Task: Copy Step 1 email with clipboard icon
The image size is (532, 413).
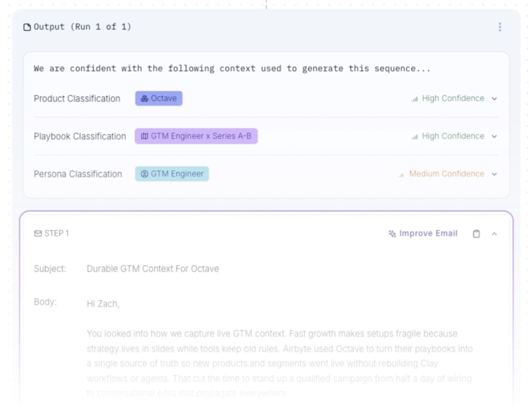Action: (476, 233)
